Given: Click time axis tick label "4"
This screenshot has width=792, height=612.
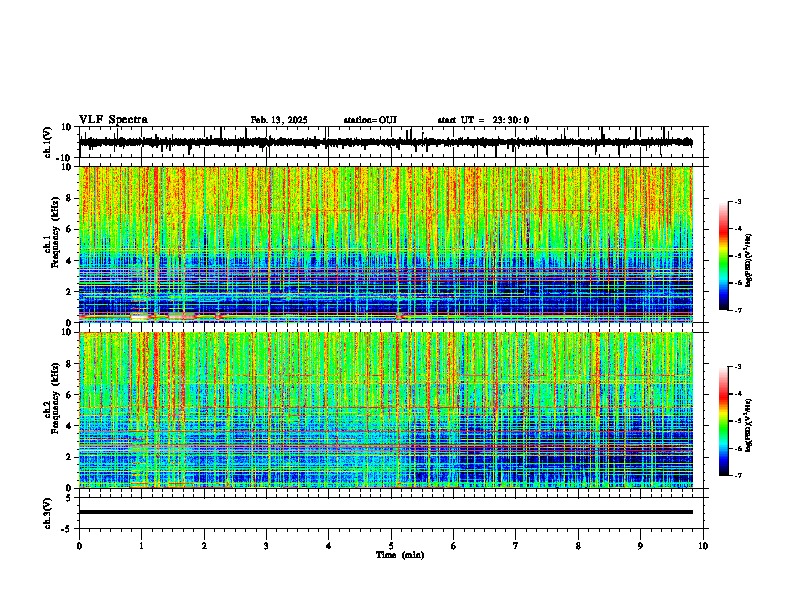Looking at the screenshot, I should tap(329, 546).
